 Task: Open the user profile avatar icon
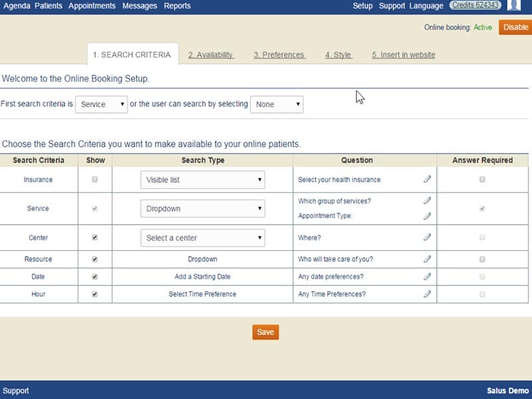513,5
